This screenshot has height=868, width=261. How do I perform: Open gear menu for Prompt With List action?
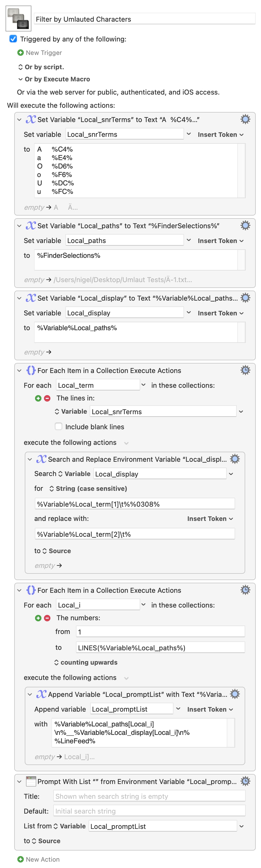(x=245, y=781)
